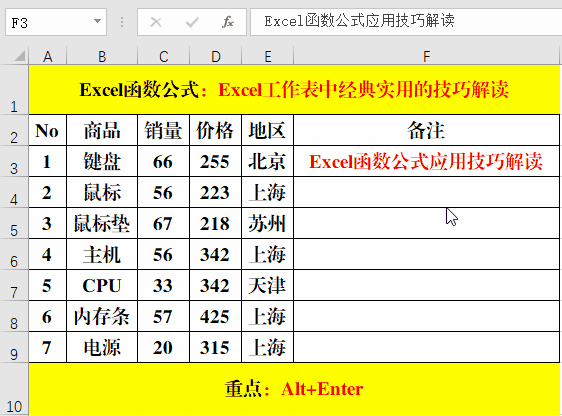Select row 6 header

(x=14, y=254)
